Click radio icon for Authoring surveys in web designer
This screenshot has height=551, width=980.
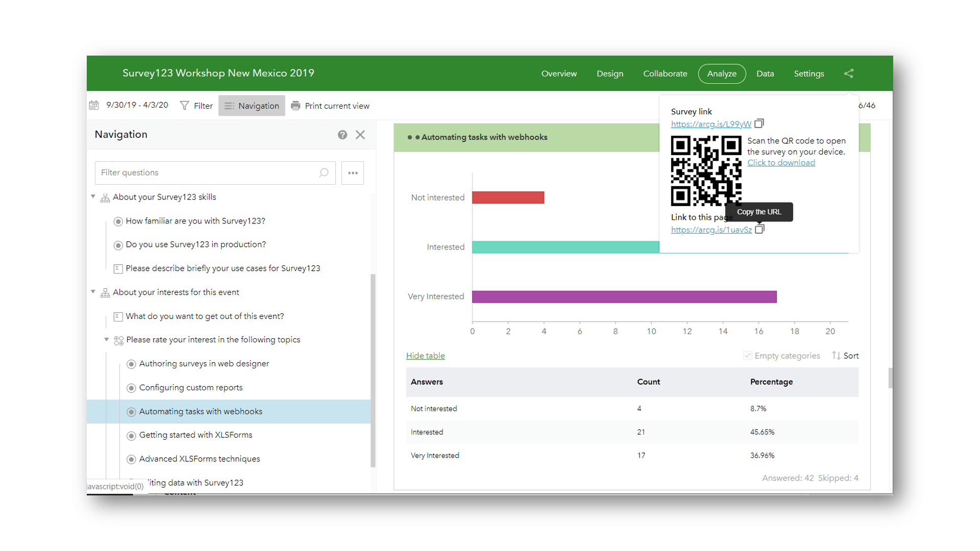(131, 364)
